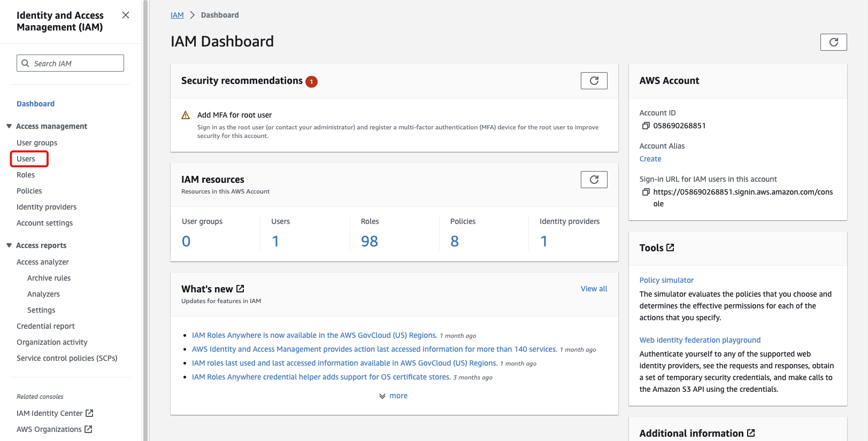Copy the sign-in URL for IAM users
The width and height of the screenshot is (868, 441).
(646, 192)
